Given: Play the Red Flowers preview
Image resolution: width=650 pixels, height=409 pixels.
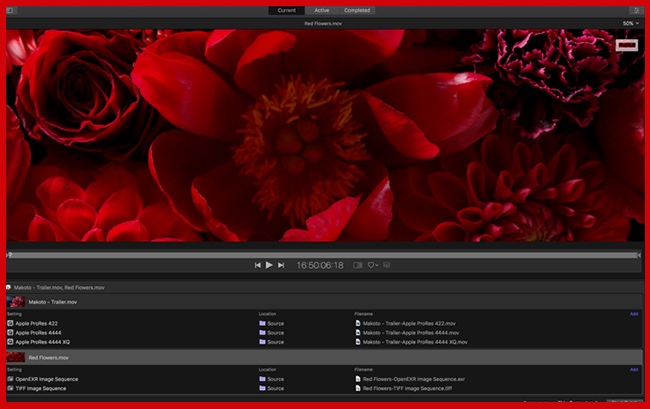Looking at the screenshot, I should (x=269, y=265).
